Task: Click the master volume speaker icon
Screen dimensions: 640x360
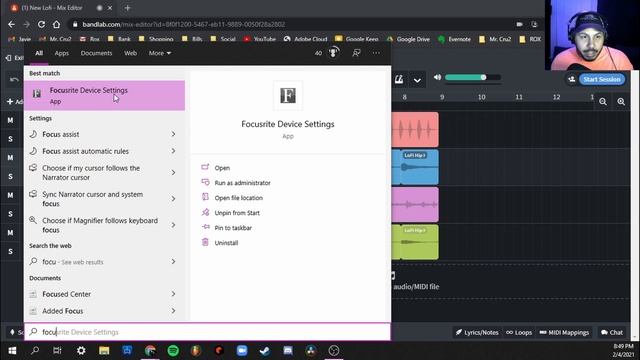Action: [437, 77]
